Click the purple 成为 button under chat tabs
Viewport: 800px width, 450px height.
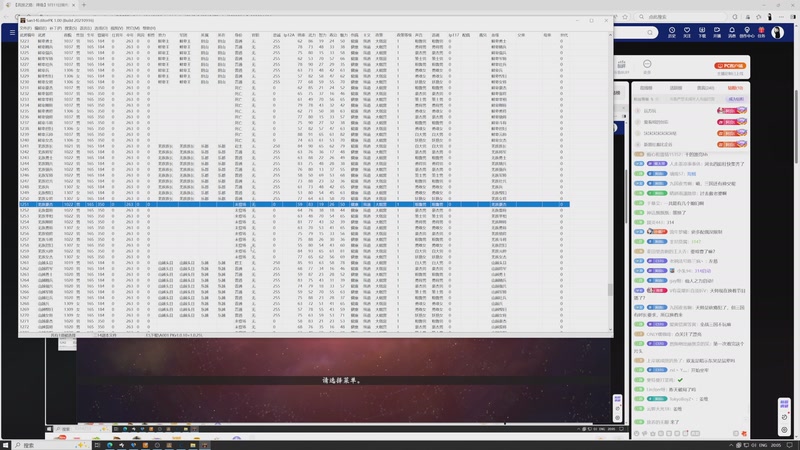(736, 99)
